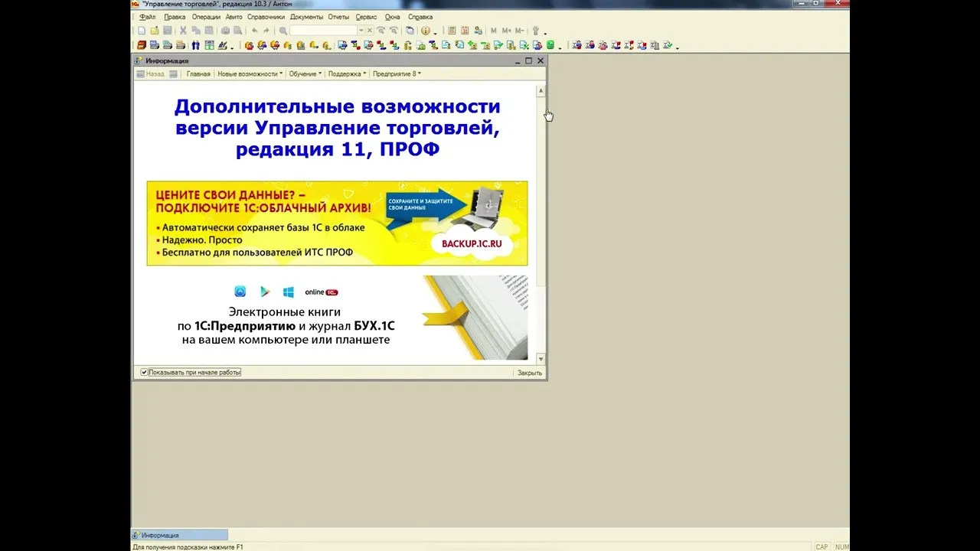Click the M+ memory add button
The width and height of the screenshot is (980, 551).
(x=506, y=31)
